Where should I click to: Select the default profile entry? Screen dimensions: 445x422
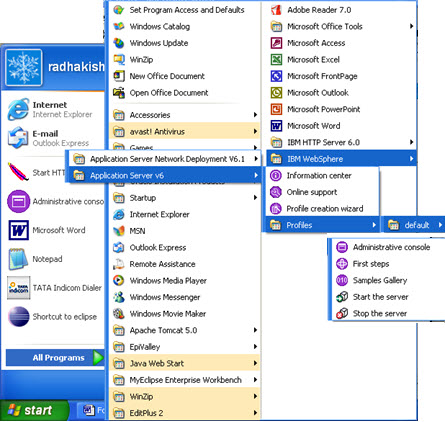(x=414, y=225)
